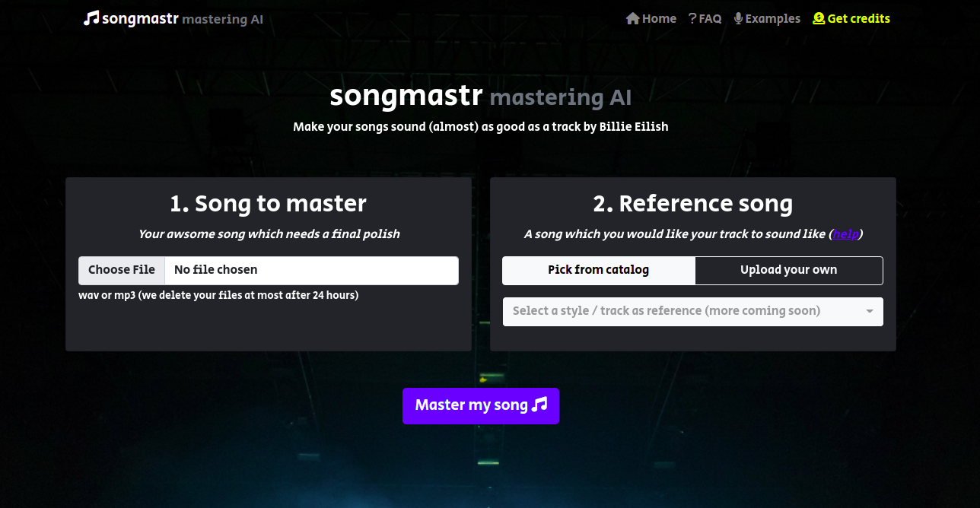Screen dimensions: 980x508
Task: Click the microphone icon next to Examples
Action: click(737, 18)
